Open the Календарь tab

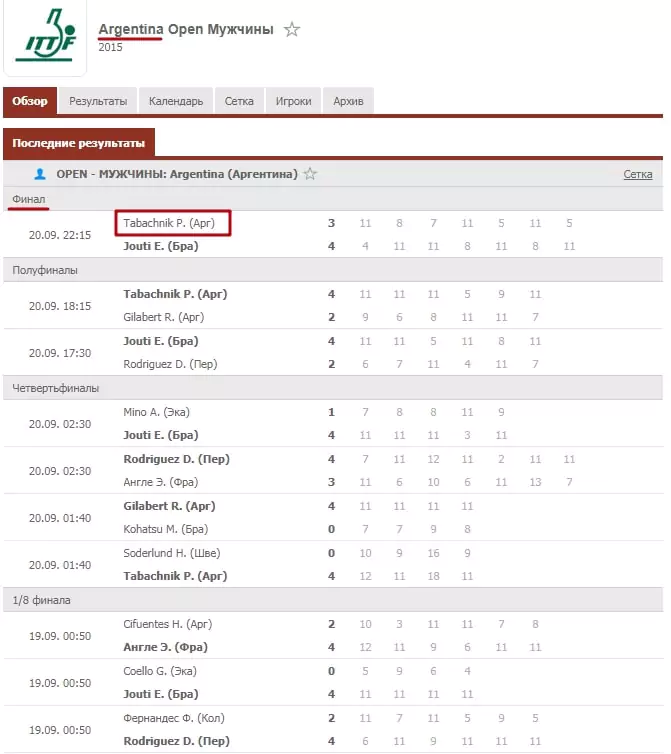[176, 101]
